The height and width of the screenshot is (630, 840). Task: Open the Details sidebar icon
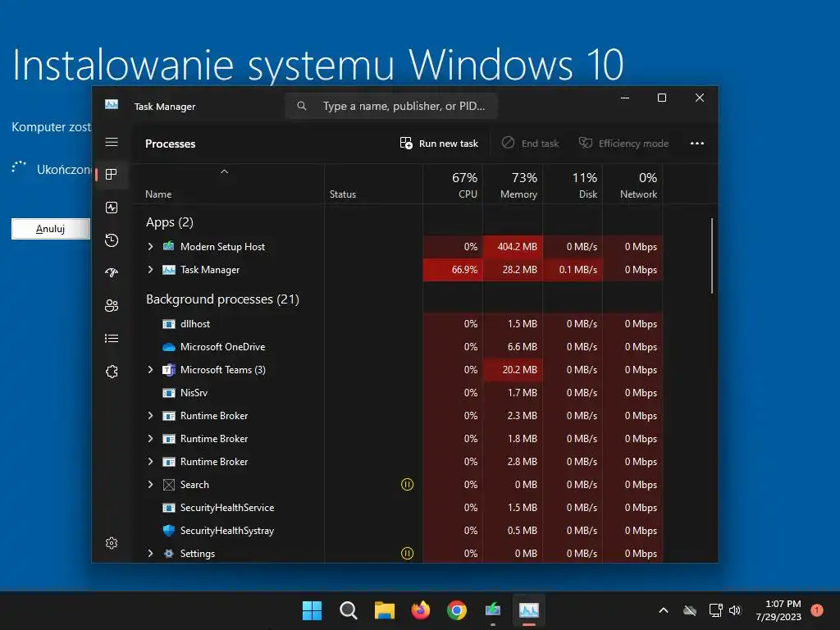point(112,338)
